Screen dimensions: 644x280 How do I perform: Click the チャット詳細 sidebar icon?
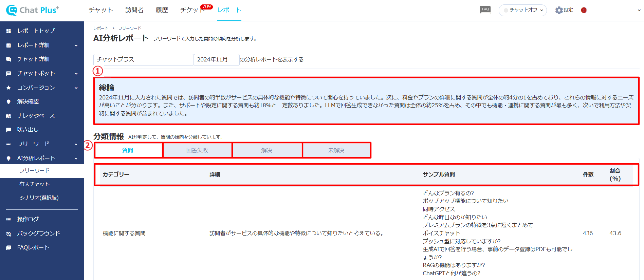pyautogui.click(x=8, y=59)
